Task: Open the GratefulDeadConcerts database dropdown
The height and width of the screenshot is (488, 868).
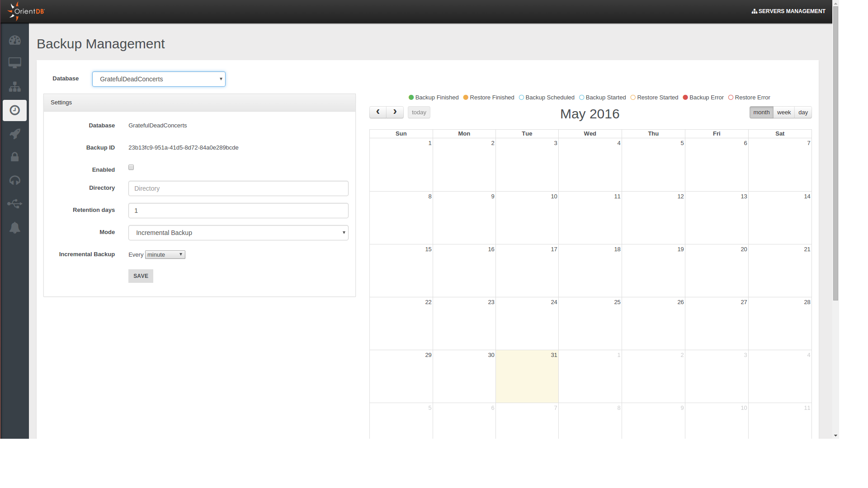Action: click(159, 79)
